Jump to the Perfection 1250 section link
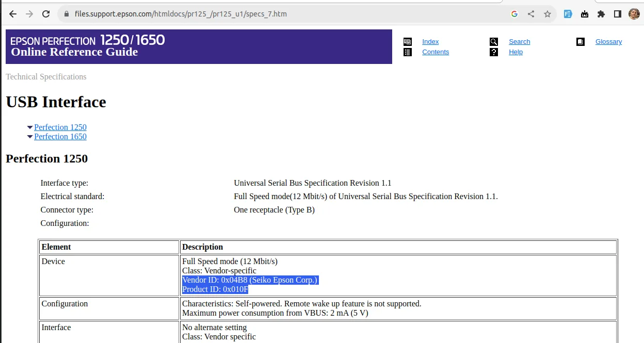 click(60, 127)
